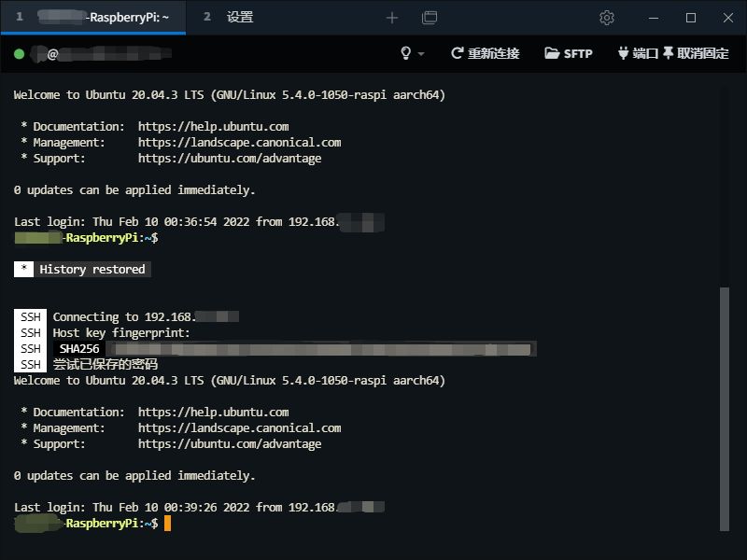
Task: Click 重新连接 to reconnect the SSH session
Action: click(x=485, y=53)
